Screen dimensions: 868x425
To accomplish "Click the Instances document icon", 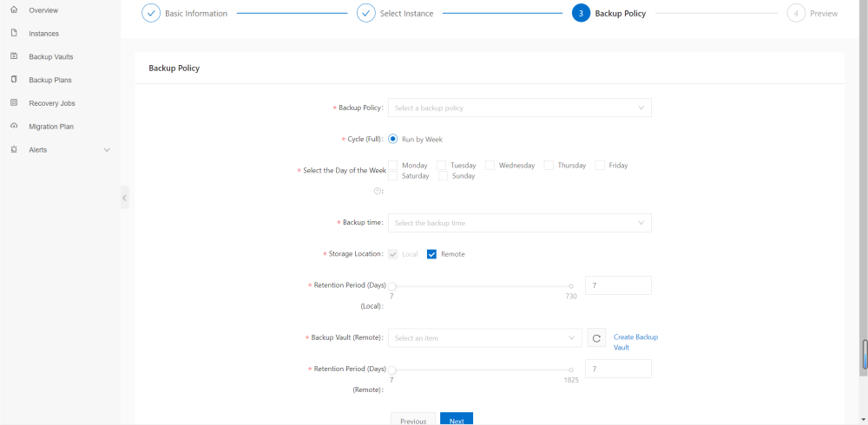I will pyautogui.click(x=15, y=33).
